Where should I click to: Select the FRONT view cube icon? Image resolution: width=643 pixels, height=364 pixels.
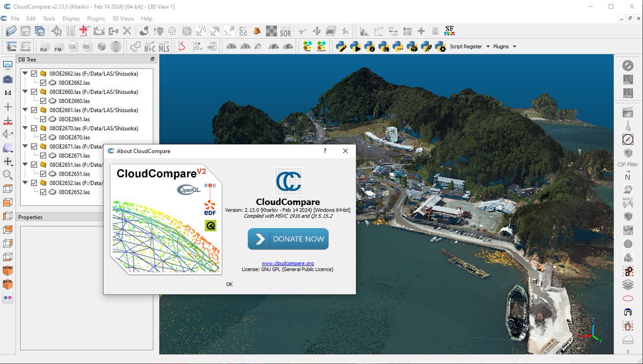coord(8,271)
